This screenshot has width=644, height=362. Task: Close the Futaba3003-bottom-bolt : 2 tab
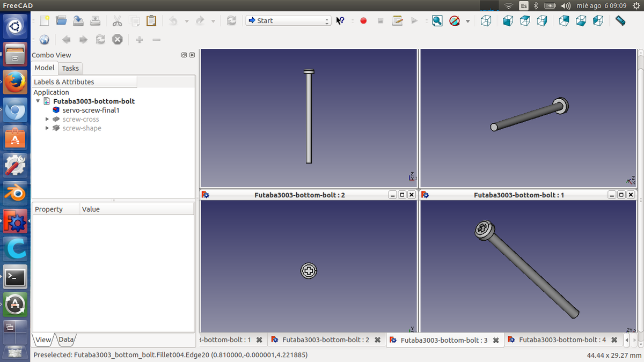[377, 340]
